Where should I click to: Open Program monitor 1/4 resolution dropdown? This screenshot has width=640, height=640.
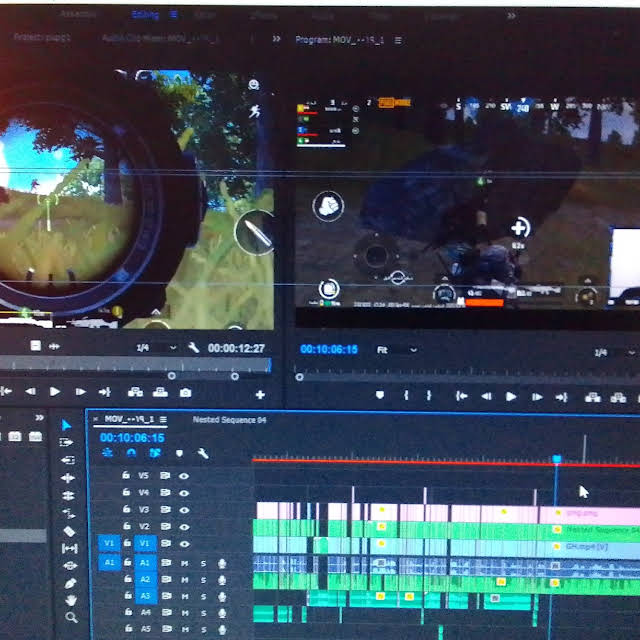pos(615,353)
